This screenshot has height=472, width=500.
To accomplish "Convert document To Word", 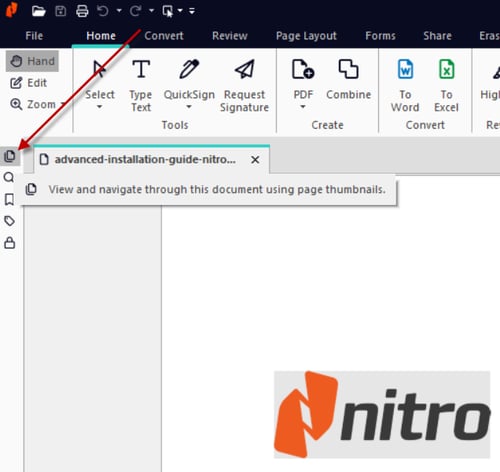I will [405, 86].
